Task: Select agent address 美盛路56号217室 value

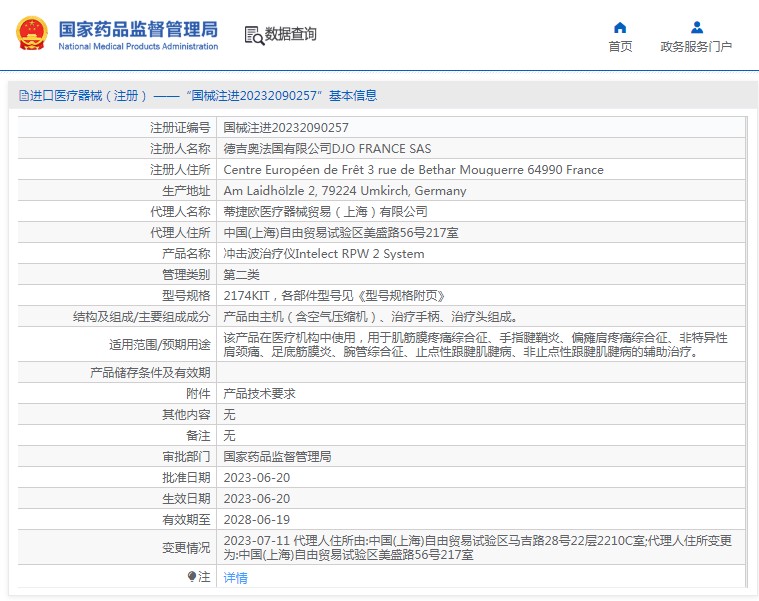Action: pos(341,233)
